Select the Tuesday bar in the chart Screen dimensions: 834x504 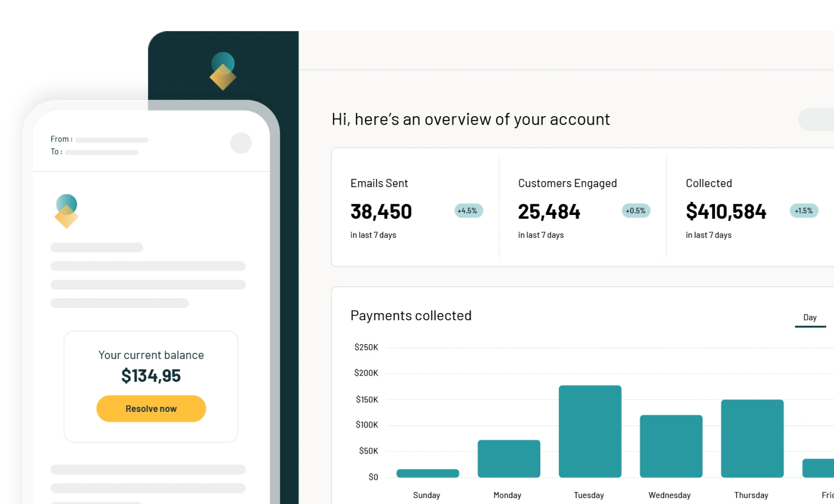click(x=590, y=431)
